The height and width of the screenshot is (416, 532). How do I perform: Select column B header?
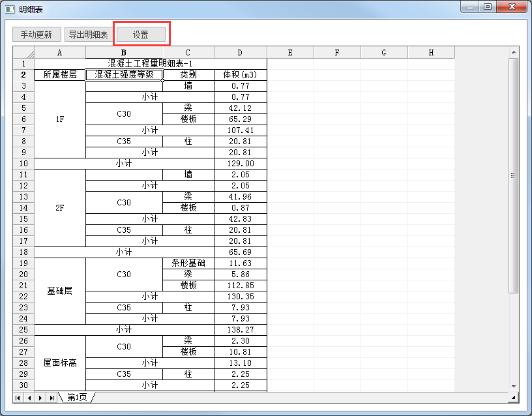pyautogui.click(x=124, y=53)
